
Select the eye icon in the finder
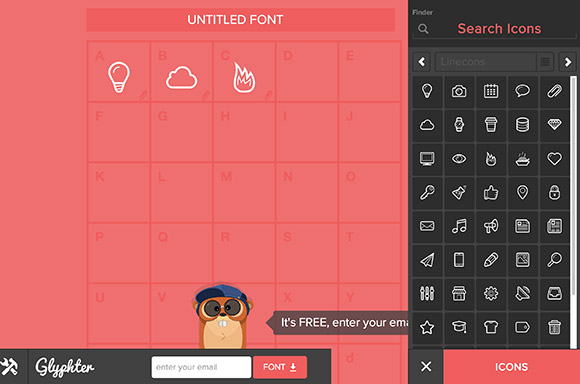459,159
